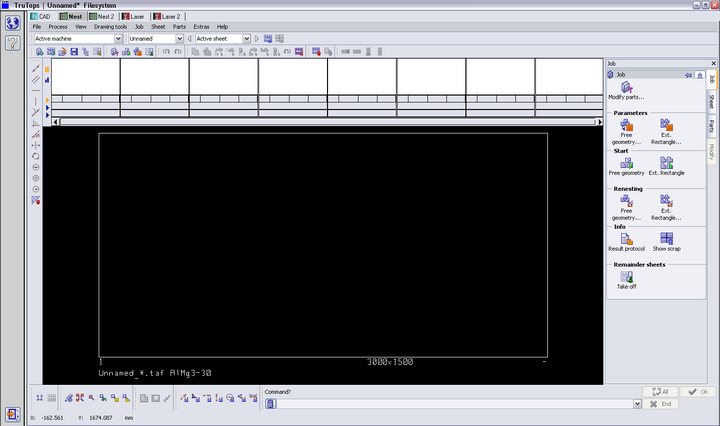Click the table grid icon next to sheet navigation
Image resolution: width=720 pixels, height=426 pixels.
tap(279, 39)
